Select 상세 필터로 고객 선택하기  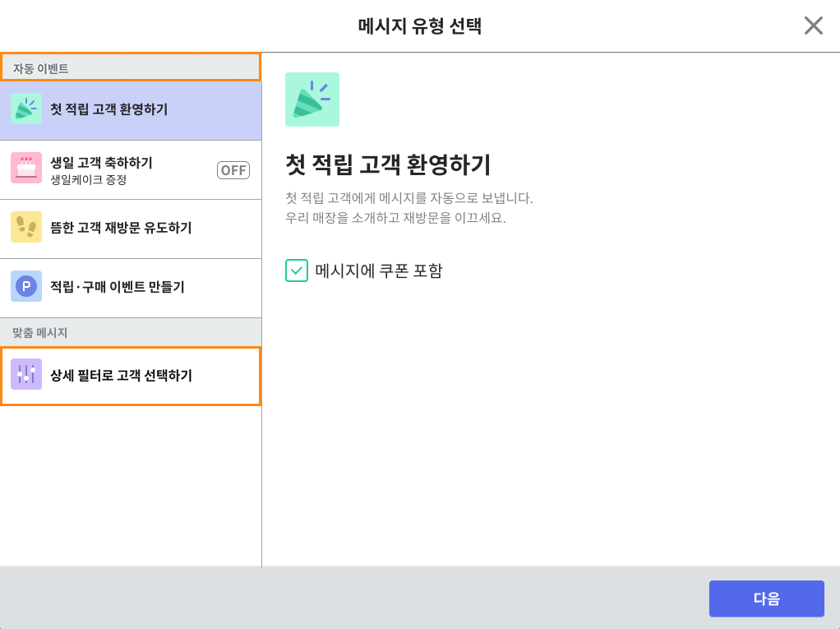point(131,376)
